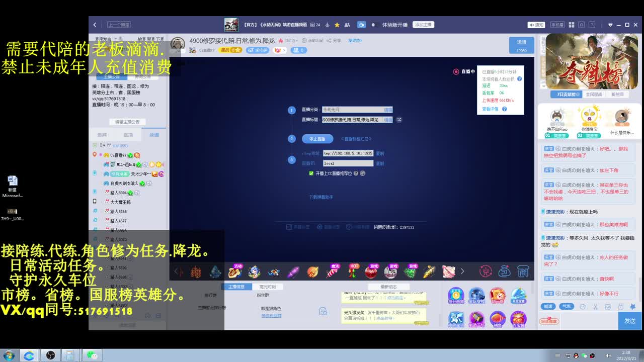Click the 奇魁榜 banner thumbnail
Screen dimensions: 644x362
click(592, 61)
